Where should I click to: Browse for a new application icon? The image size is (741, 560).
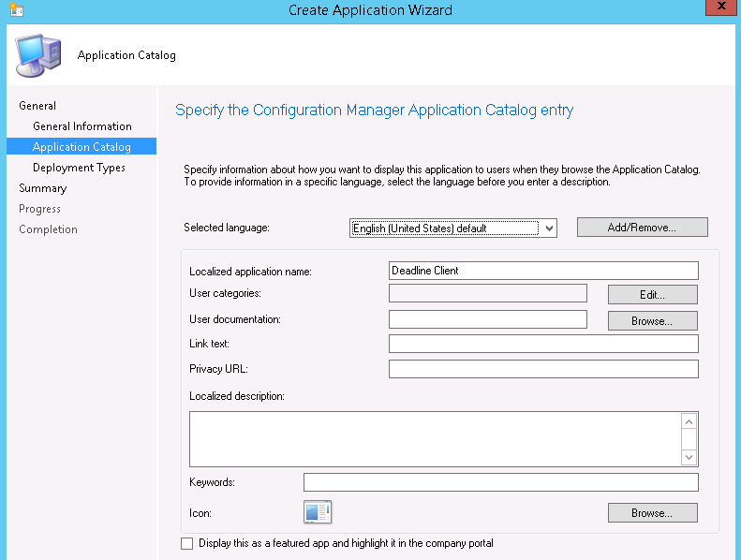[652, 513]
